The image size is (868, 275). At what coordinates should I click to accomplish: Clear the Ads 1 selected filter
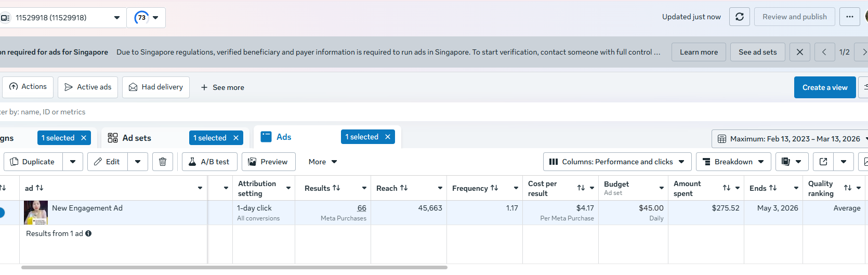coord(387,137)
